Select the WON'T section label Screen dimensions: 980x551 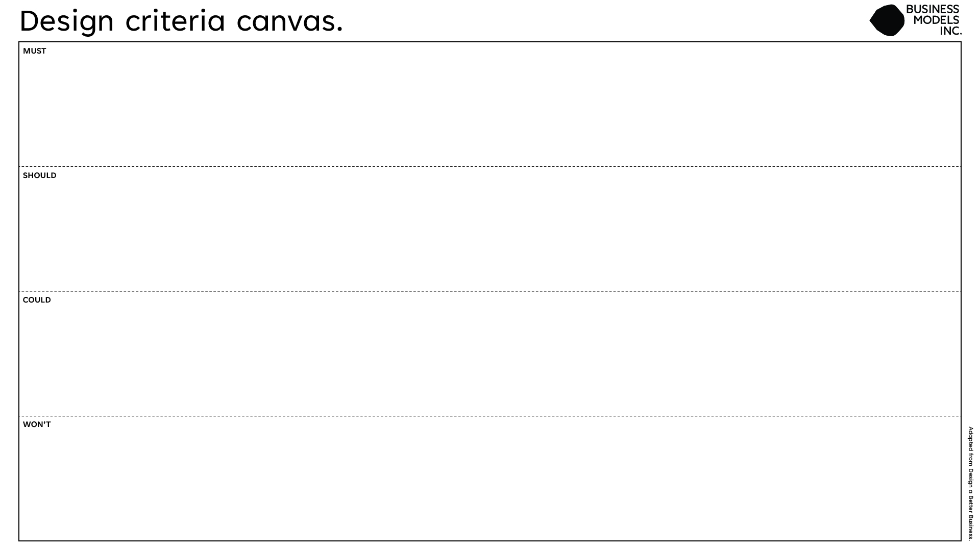[37, 424]
